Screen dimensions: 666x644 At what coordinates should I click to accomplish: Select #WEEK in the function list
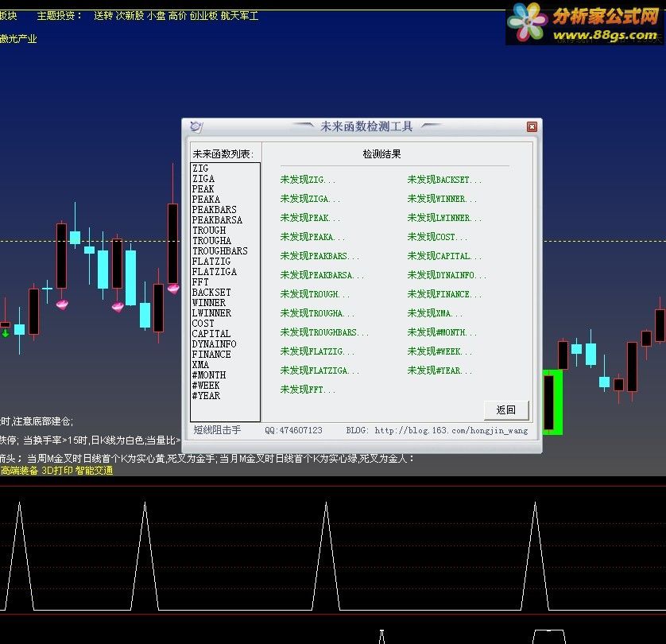206,386
